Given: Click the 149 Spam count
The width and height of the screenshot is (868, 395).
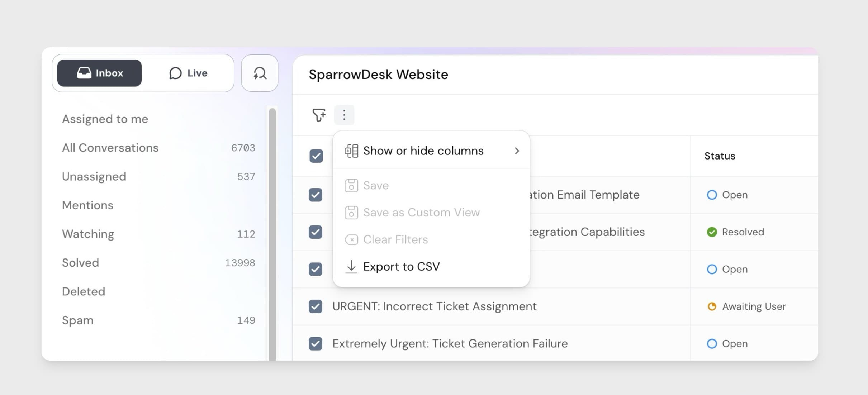Looking at the screenshot, I should (246, 320).
